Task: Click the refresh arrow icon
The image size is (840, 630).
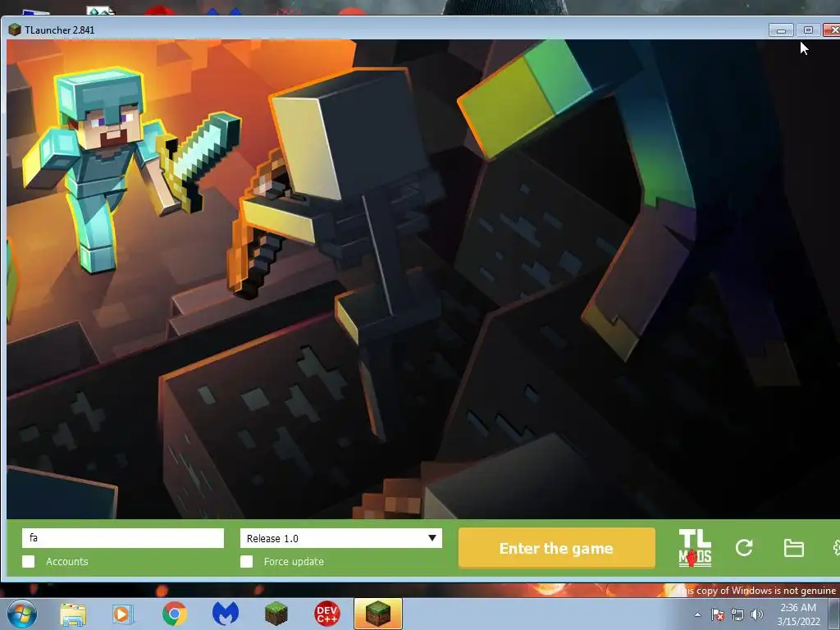Action: [744, 547]
